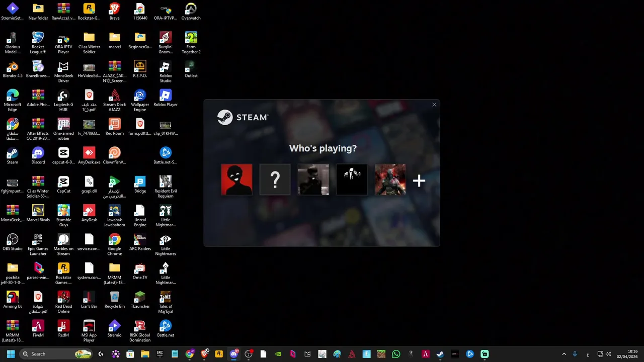The width and height of the screenshot is (644, 362).
Task: Switch to Discord in the taskbar
Action: click(233, 354)
